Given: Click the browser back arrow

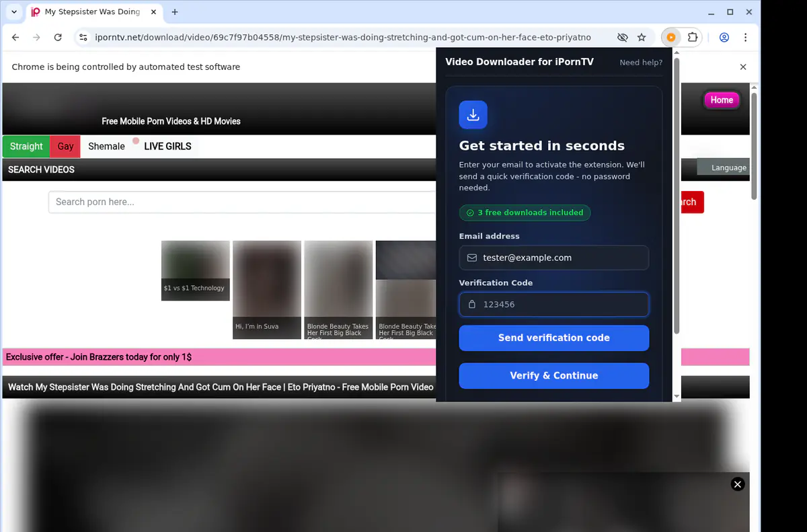Looking at the screenshot, I should 15,38.
